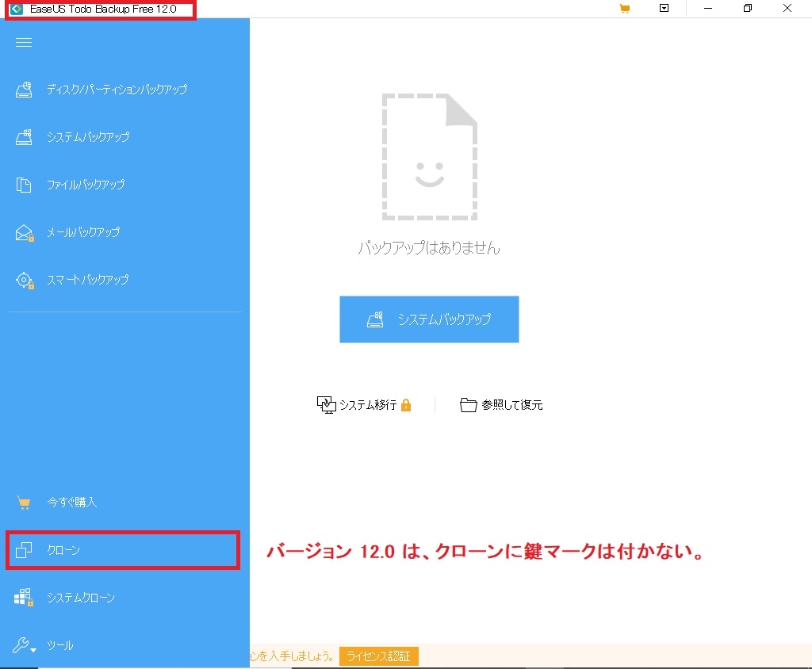This screenshot has width=812, height=669.
Task: Toggle the hamburger sidebar menu
Action: (x=24, y=43)
